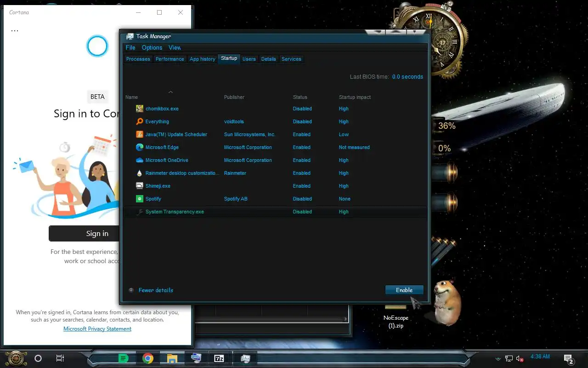This screenshot has width=588, height=368.
Task: Click the muted volume icon in tray
Action: click(520, 358)
